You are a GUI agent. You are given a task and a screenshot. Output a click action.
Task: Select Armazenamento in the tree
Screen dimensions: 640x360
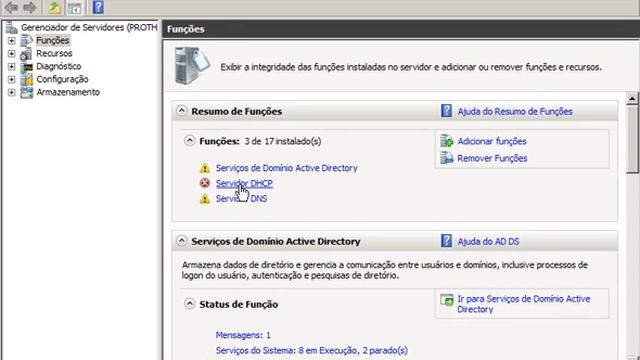(x=68, y=92)
